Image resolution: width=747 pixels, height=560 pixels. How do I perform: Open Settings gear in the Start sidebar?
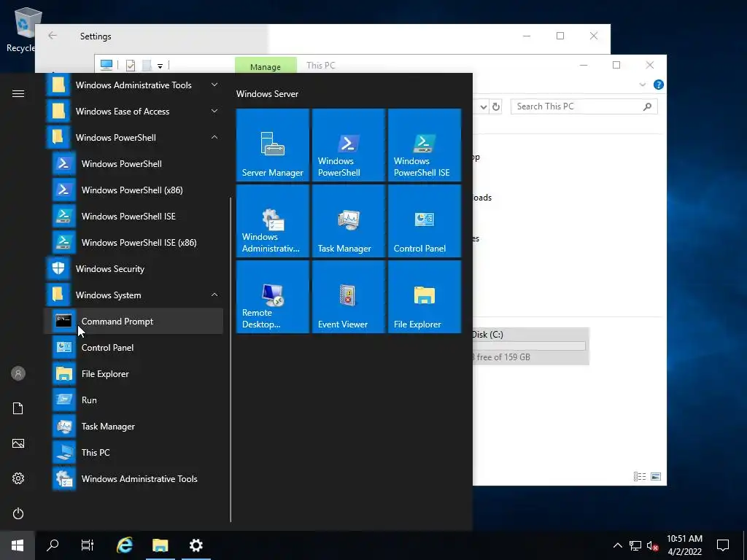[18, 478]
